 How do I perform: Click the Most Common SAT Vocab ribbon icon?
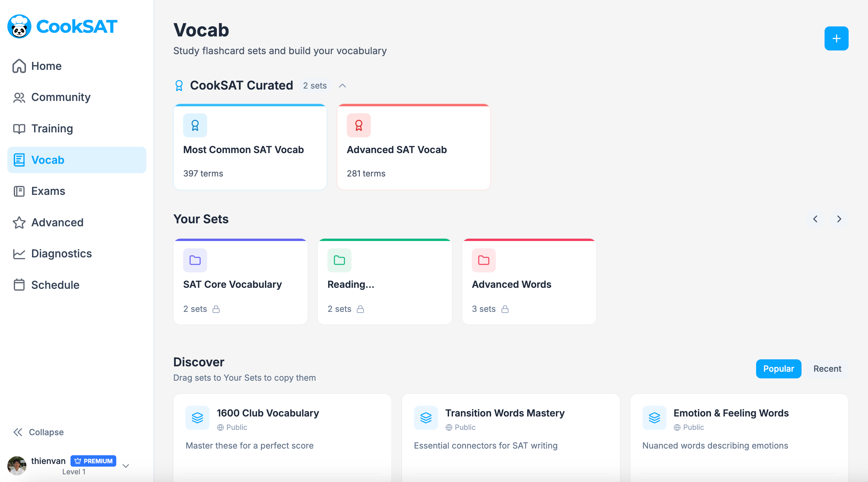click(195, 125)
